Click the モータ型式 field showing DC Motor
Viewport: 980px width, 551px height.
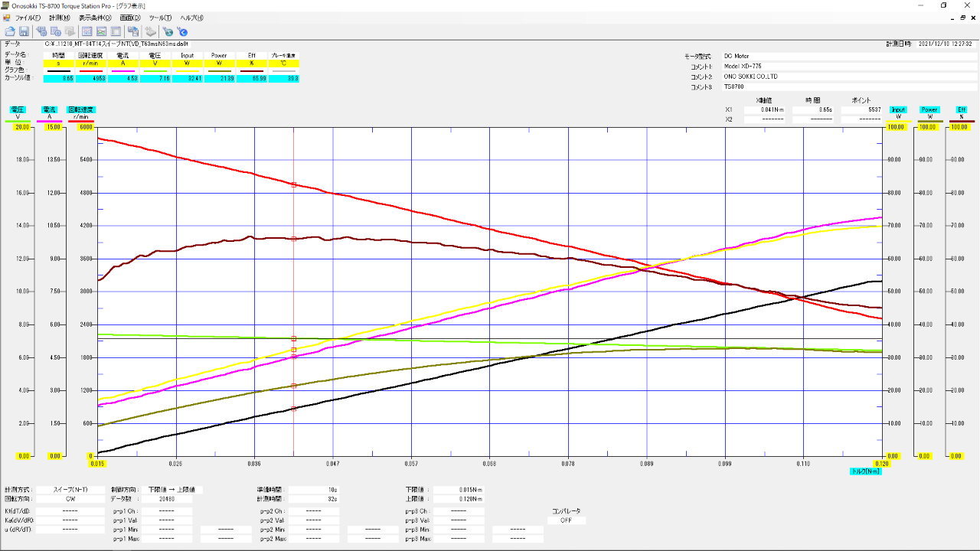849,56
